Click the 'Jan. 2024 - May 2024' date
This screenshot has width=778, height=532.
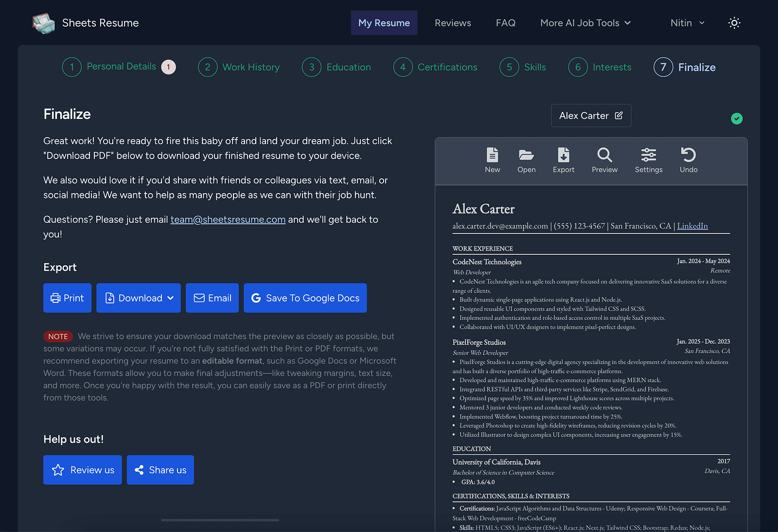click(x=704, y=261)
